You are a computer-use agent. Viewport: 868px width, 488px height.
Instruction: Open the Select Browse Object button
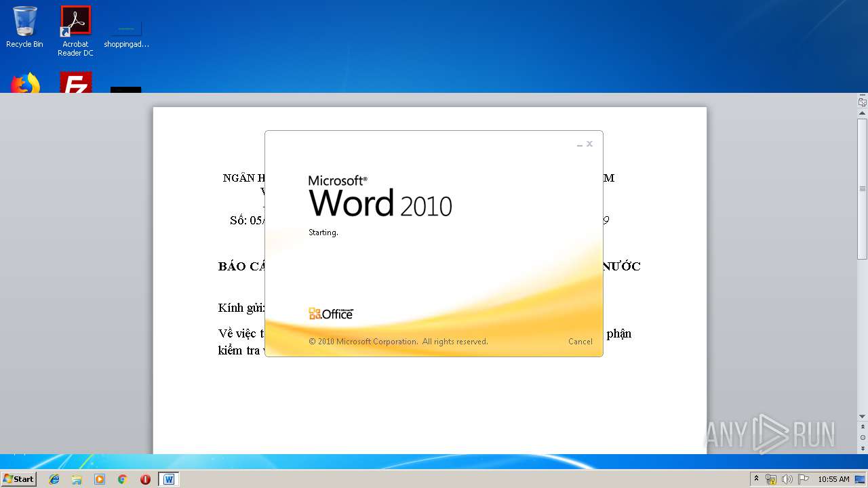pyautogui.click(x=863, y=438)
